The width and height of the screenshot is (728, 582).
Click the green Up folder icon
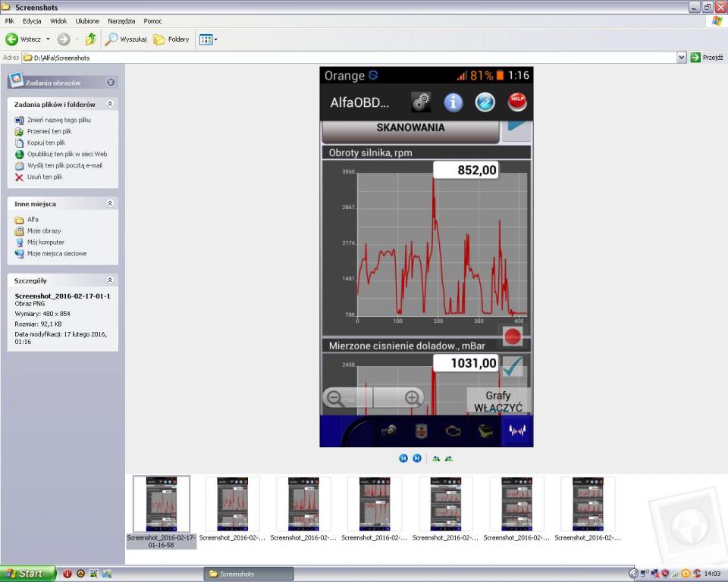[x=91, y=39]
